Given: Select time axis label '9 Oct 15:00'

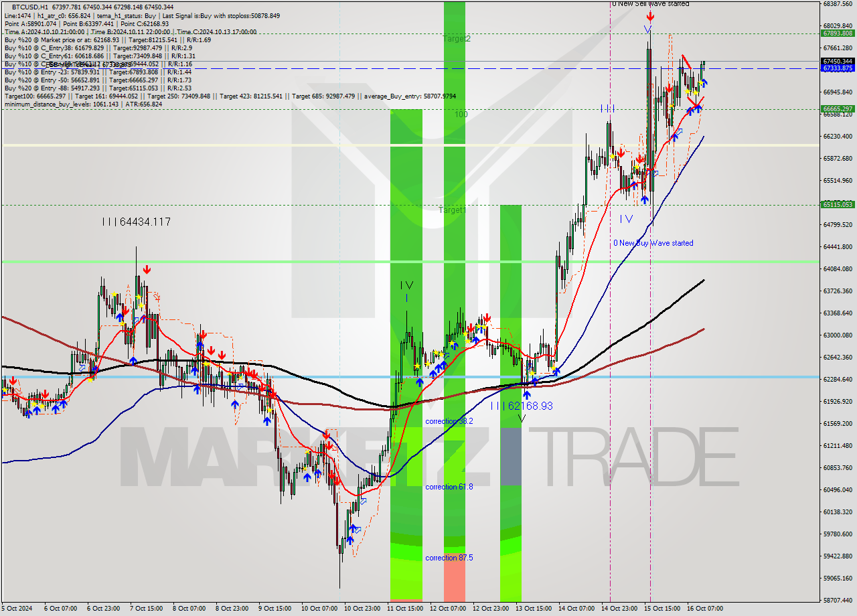Looking at the screenshot, I should [275, 609].
